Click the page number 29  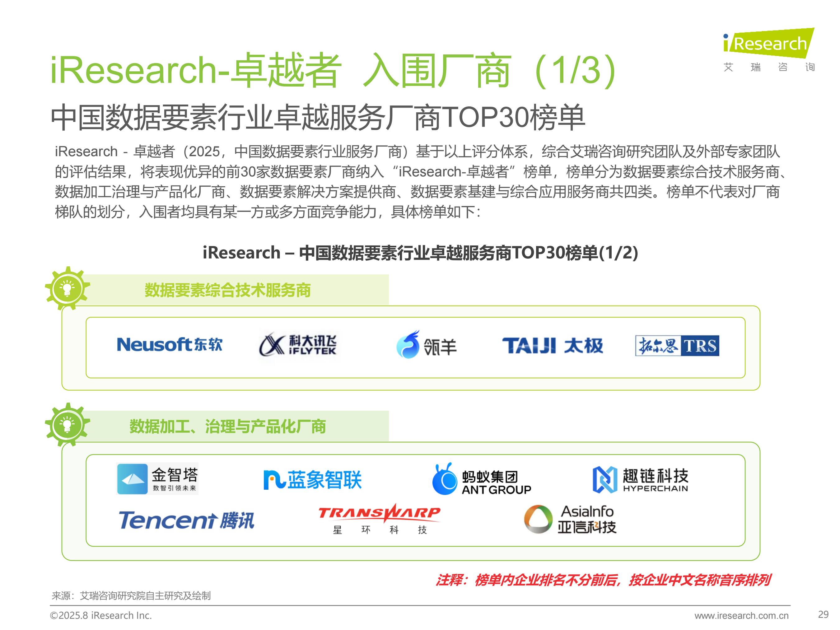[x=823, y=614]
